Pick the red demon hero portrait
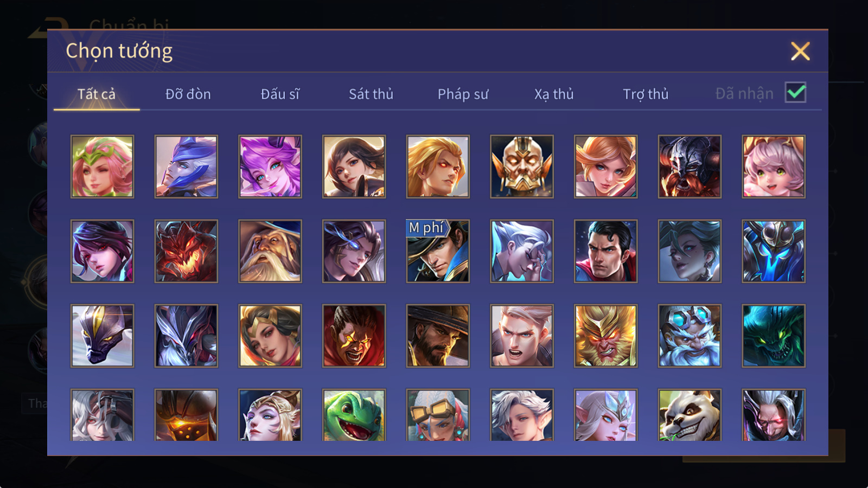 point(186,251)
